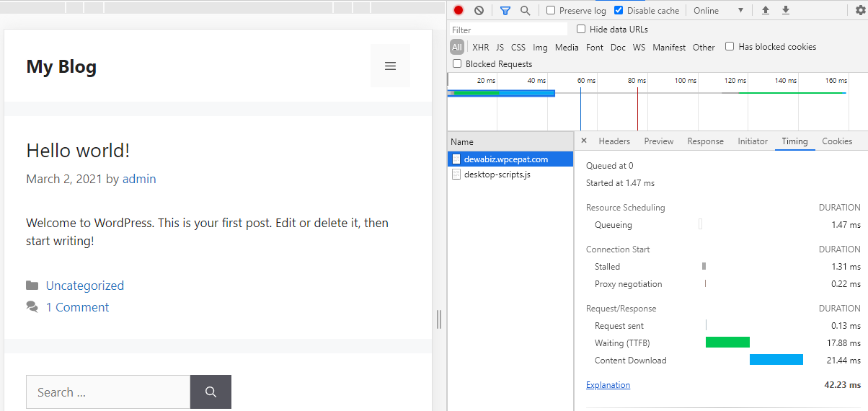Open network settings gear icon

coord(859,11)
